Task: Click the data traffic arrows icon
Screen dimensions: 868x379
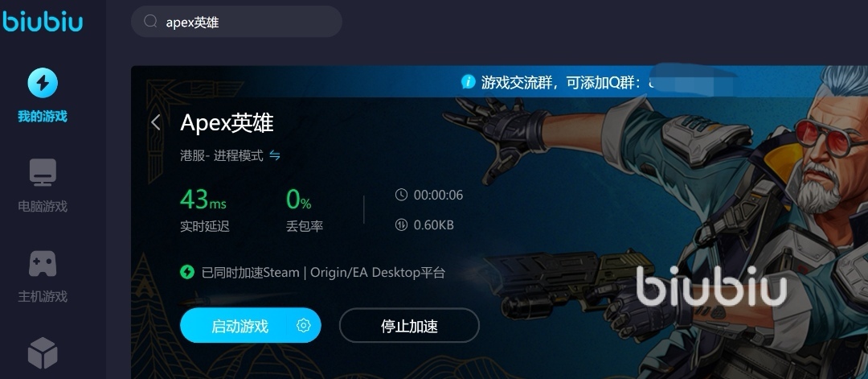Action: tap(401, 225)
